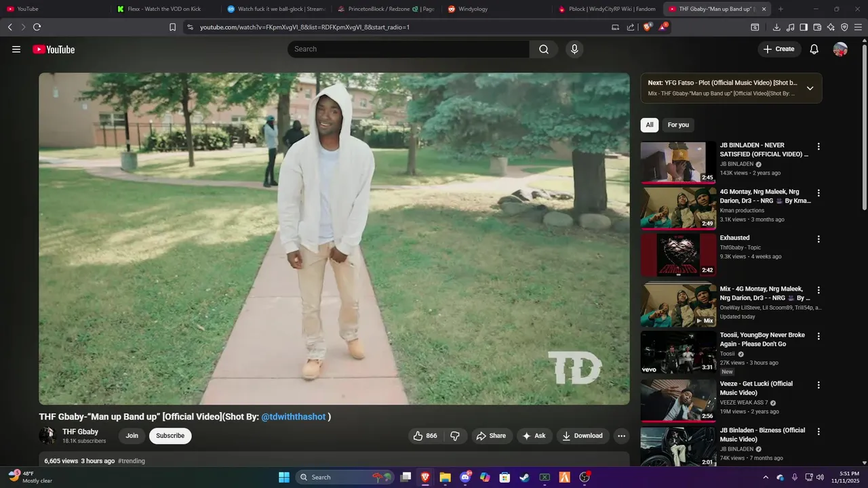The height and width of the screenshot is (488, 868).
Task: Click the Join button
Action: click(x=132, y=436)
